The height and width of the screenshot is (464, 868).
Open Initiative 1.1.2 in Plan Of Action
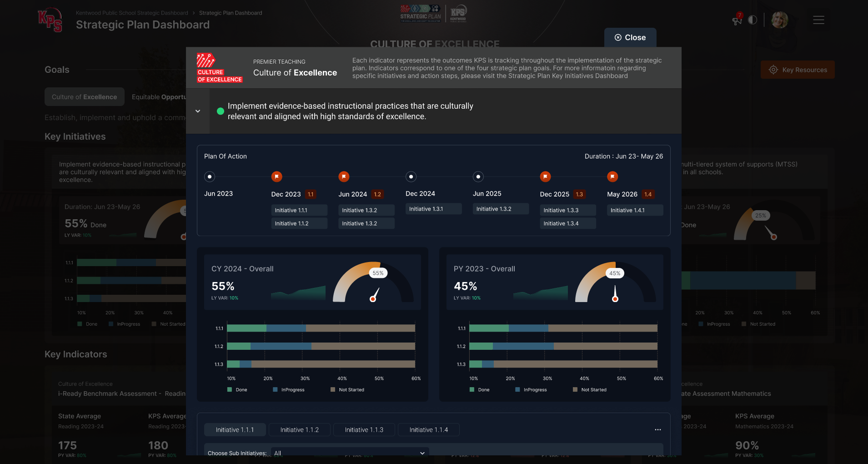[x=299, y=223]
